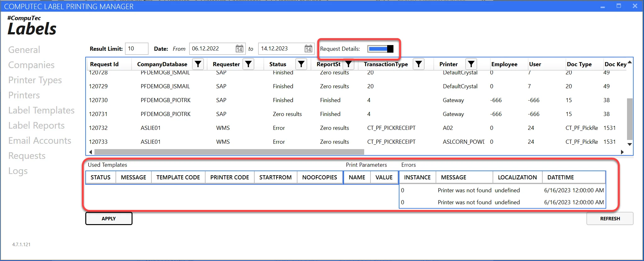Screen dimensions: 644x261
Task: Open the From date calendar picker
Action: (240, 49)
